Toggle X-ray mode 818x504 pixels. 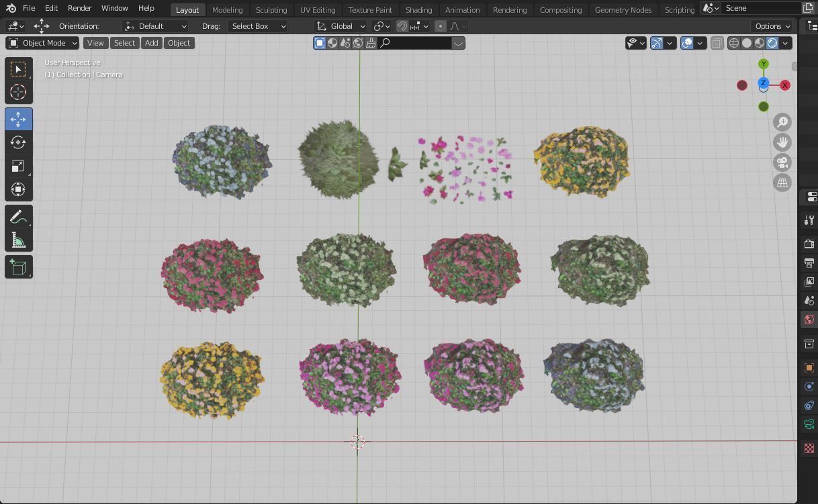[717, 43]
